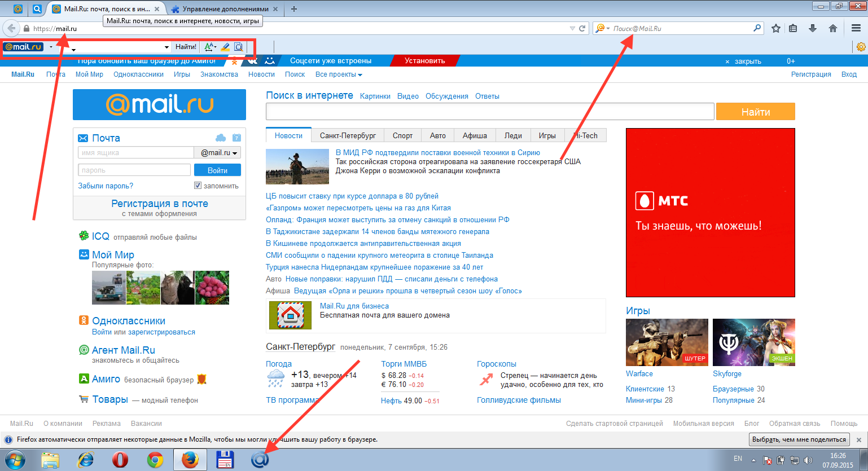The image size is (868, 471).
Task: Launch the Mail.Ru @ taskbar icon
Action: pos(260,460)
